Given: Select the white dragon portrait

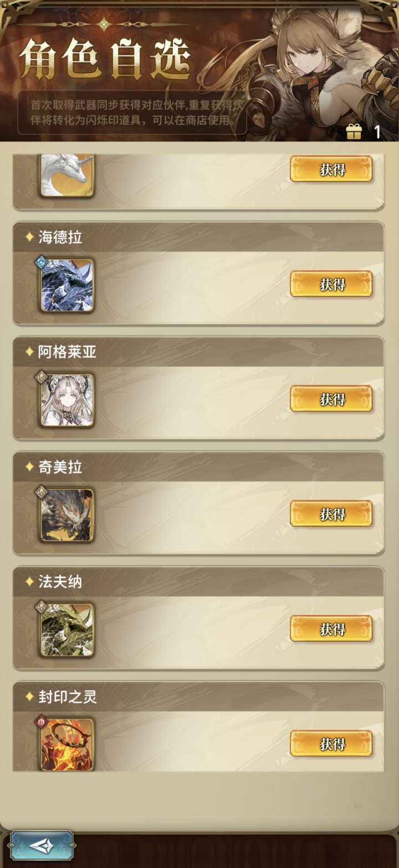Looking at the screenshot, I should tap(66, 175).
